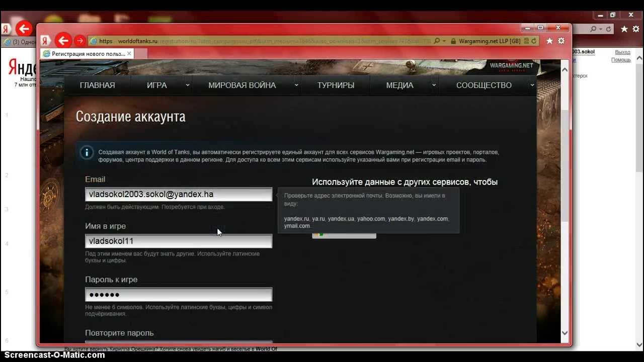Open favorites star in the front browser window
This screenshot has width=644, height=362.
[x=549, y=41]
